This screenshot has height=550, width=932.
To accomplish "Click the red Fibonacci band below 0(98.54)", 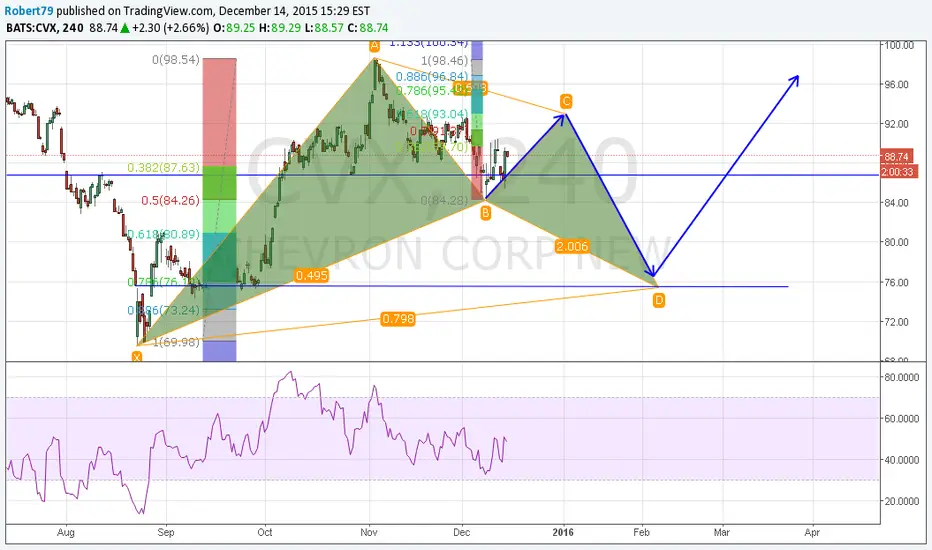I will 219,112.
